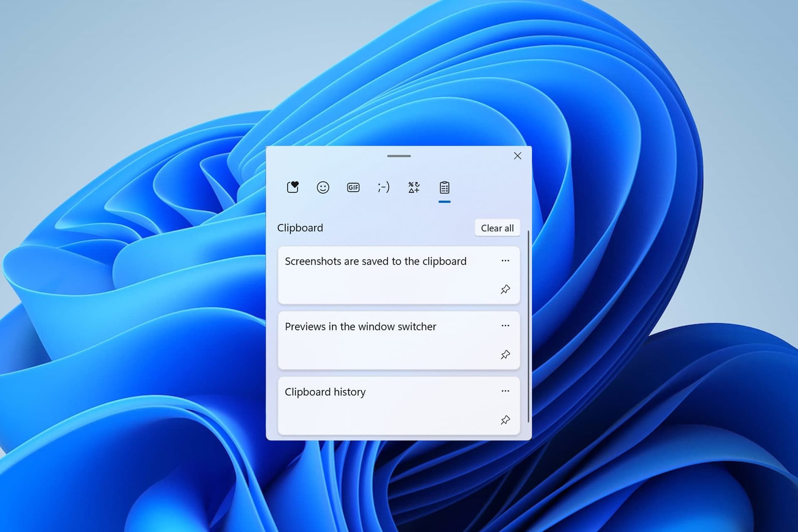
Task: Open the GIF picker tab
Action: (x=354, y=187)
